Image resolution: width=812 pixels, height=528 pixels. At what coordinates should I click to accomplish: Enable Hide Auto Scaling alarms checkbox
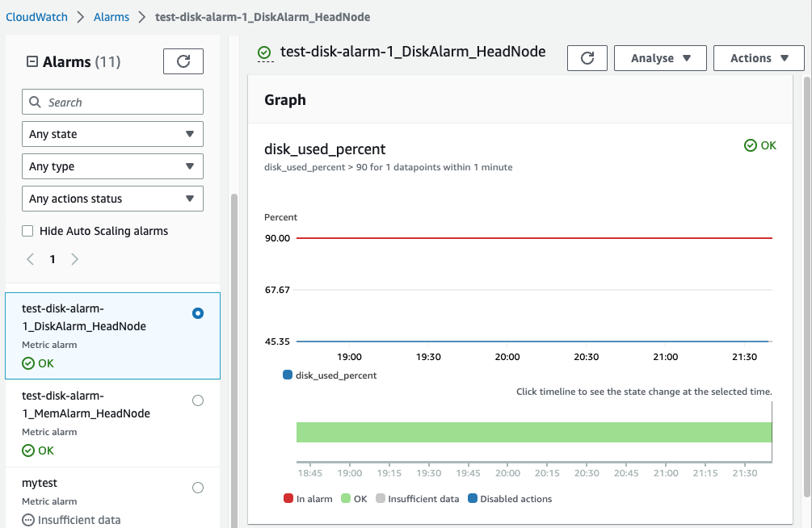(28, 231)
